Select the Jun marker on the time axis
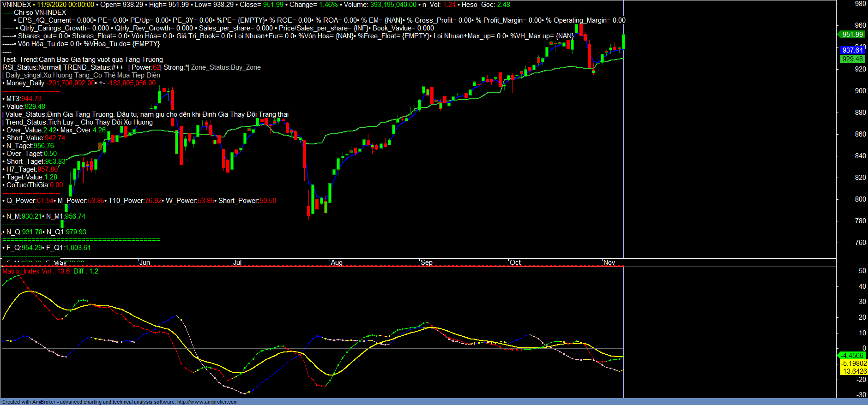The width and height of the screenshot is (868, 405). tap(145, 262)
